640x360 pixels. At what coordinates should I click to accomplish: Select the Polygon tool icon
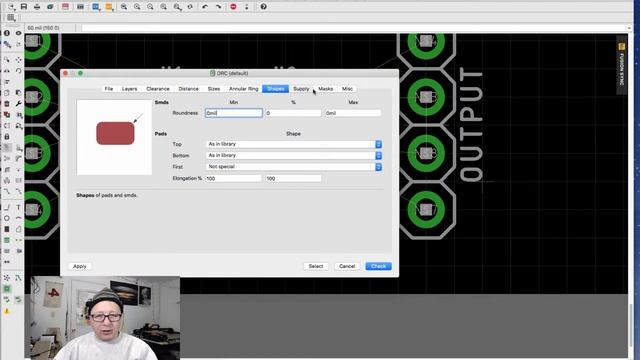(18, 229)
